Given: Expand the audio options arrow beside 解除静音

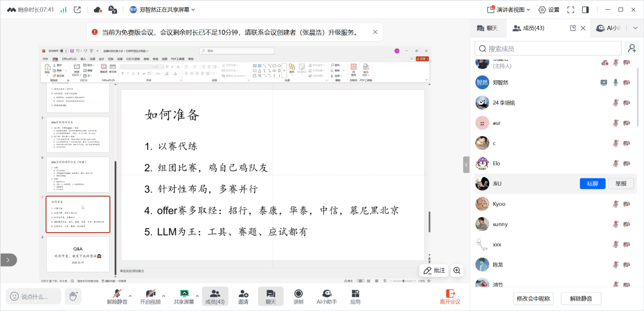Looking at the screenshot, I should pos(130,296).
